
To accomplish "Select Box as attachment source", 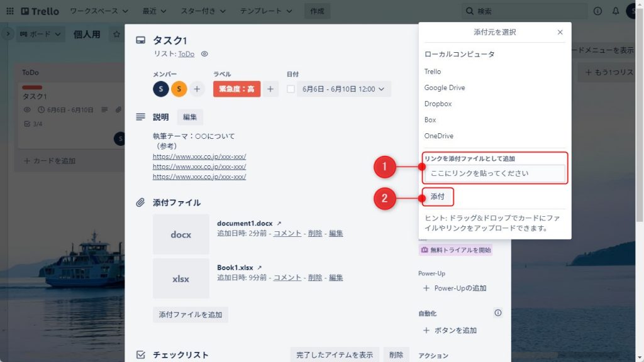I will pyautogui.click(x=430, y=120).
